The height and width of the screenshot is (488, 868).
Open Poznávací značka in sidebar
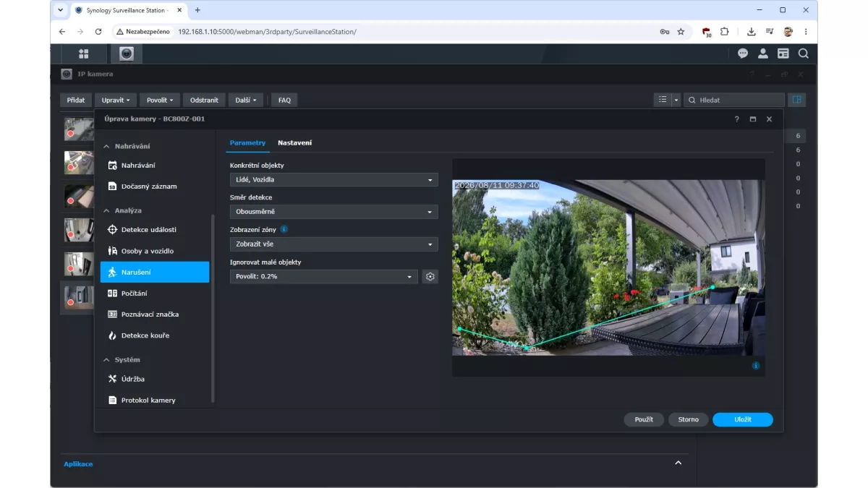(155, 314)
